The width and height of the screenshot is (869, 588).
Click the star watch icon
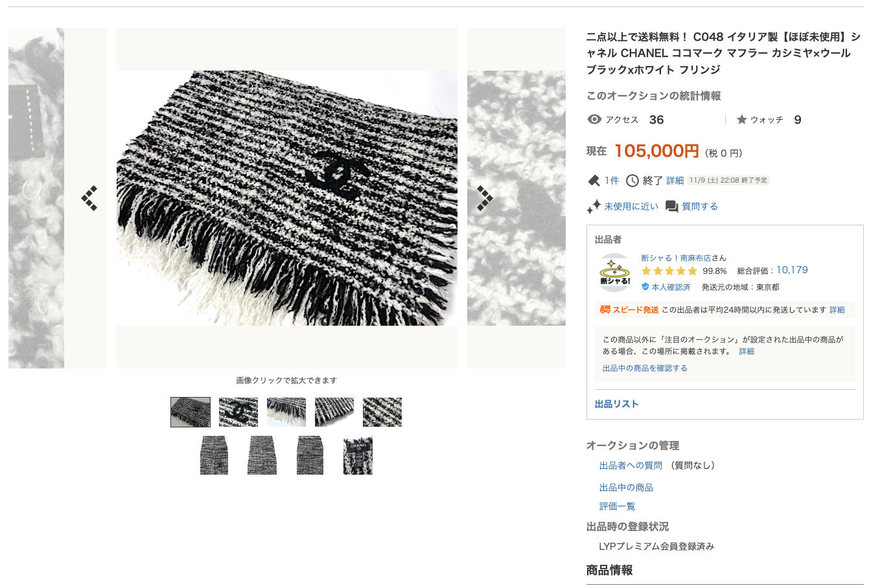click(742, 120)
